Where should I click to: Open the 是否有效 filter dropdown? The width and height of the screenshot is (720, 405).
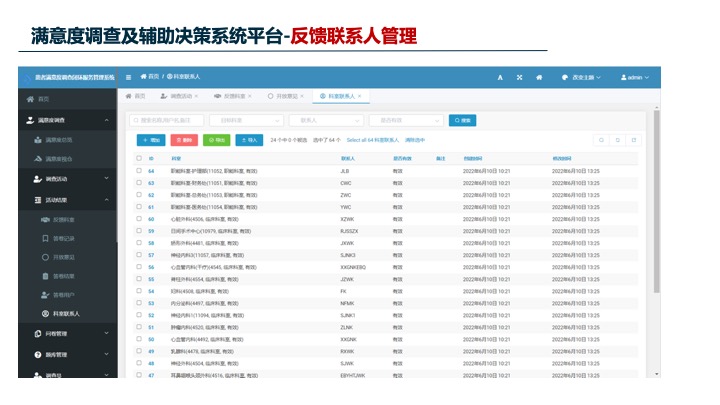pyautogui.click(x=405, y=120)
